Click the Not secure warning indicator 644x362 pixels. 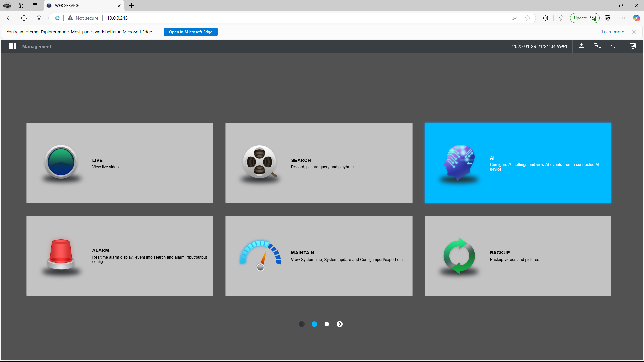point(83,18)
